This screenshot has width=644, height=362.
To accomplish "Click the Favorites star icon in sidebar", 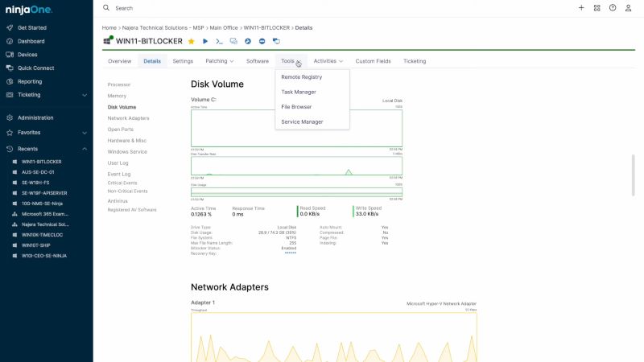I will click(10, 133).
